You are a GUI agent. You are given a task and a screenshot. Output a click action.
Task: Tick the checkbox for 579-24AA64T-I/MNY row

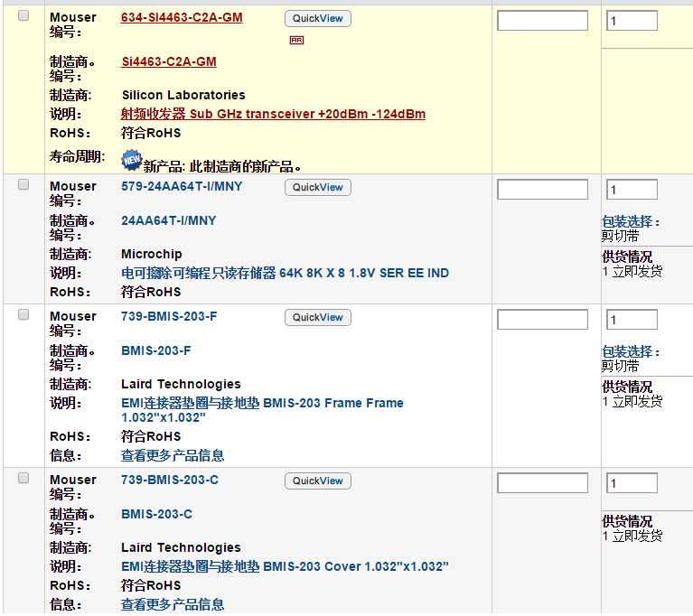pos(23,185)
